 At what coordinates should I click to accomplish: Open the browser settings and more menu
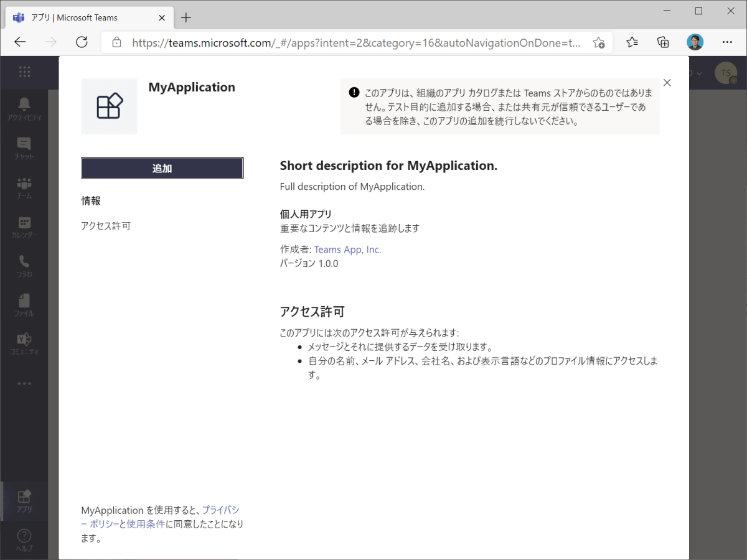pyautogui.click(x=727, y=42)
